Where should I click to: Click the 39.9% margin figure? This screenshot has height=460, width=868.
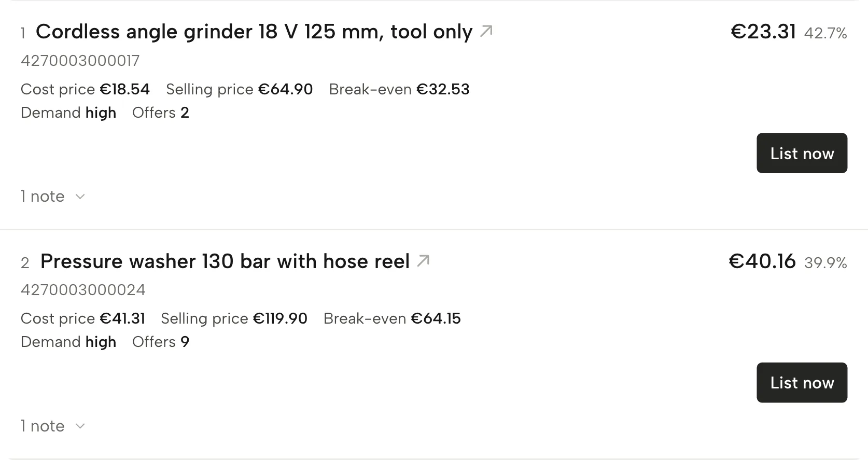point(825,263)
